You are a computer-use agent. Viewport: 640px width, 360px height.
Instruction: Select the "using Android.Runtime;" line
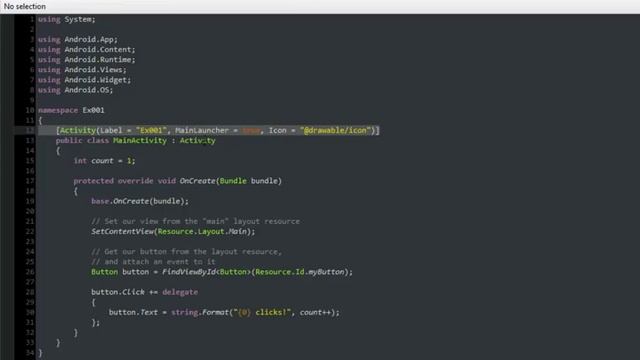87,60
